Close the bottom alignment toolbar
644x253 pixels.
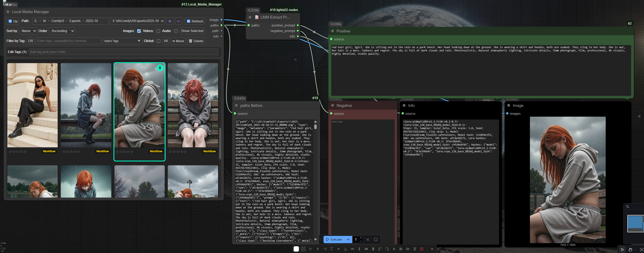pos(432,249)
